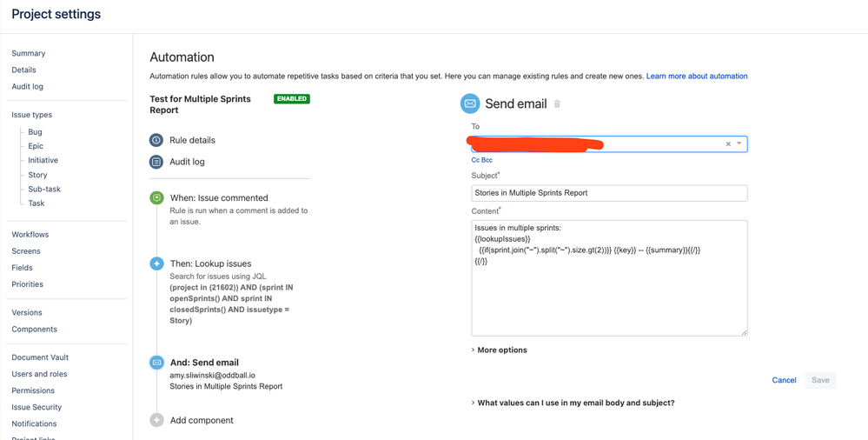Click into the Content text area
Viewport: 868px width, 440px height.
click(609, 277)
